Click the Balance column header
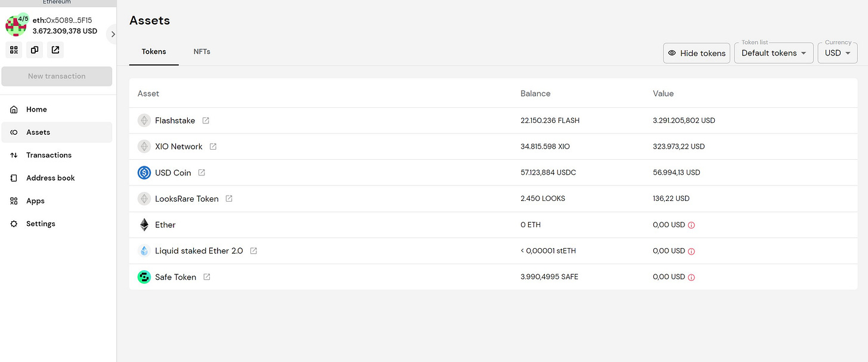 pyautogui.click(x=535, y=94)
